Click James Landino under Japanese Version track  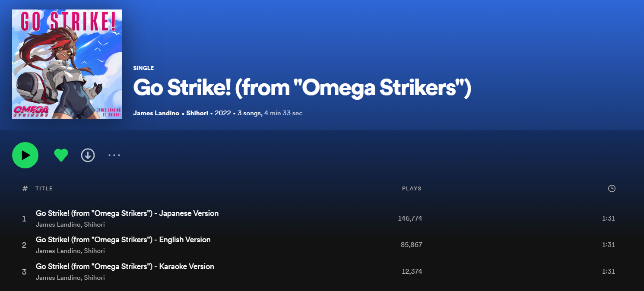57,225
